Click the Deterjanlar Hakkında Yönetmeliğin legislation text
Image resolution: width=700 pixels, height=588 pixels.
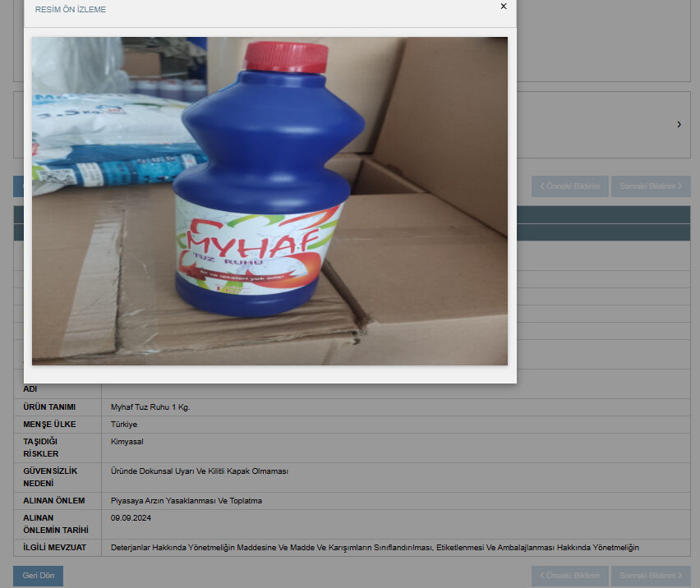tap(375, 548)
